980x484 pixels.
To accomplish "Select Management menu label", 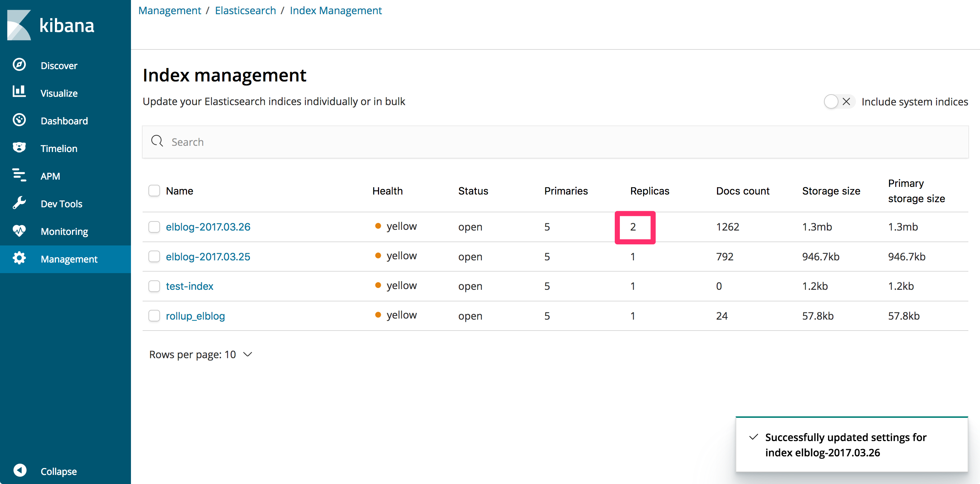I will tap(69, 259).
